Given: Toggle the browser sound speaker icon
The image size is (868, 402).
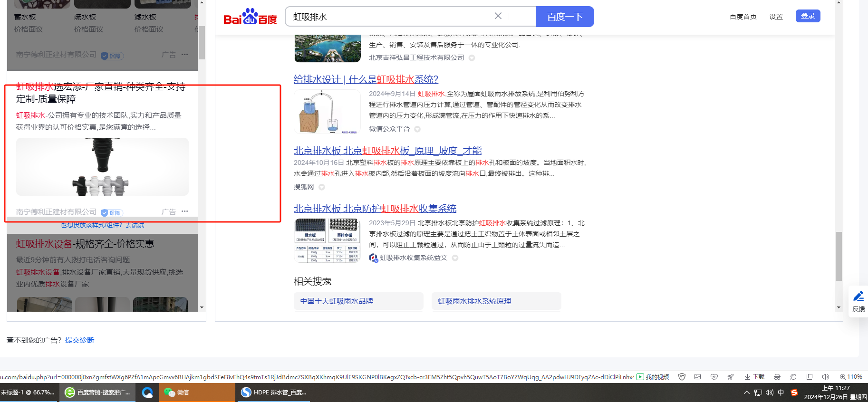Looking at the screenshot, I should pyautogui.click(x=826, y=377).
